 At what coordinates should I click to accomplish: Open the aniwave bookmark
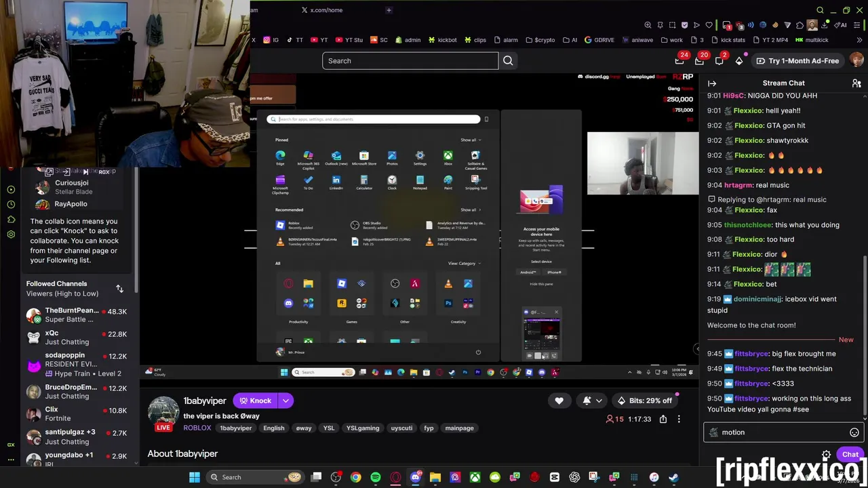pos(637,40)
